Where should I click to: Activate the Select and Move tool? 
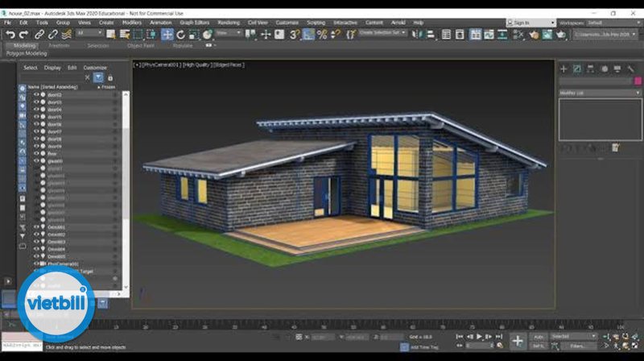click(167, 35)
